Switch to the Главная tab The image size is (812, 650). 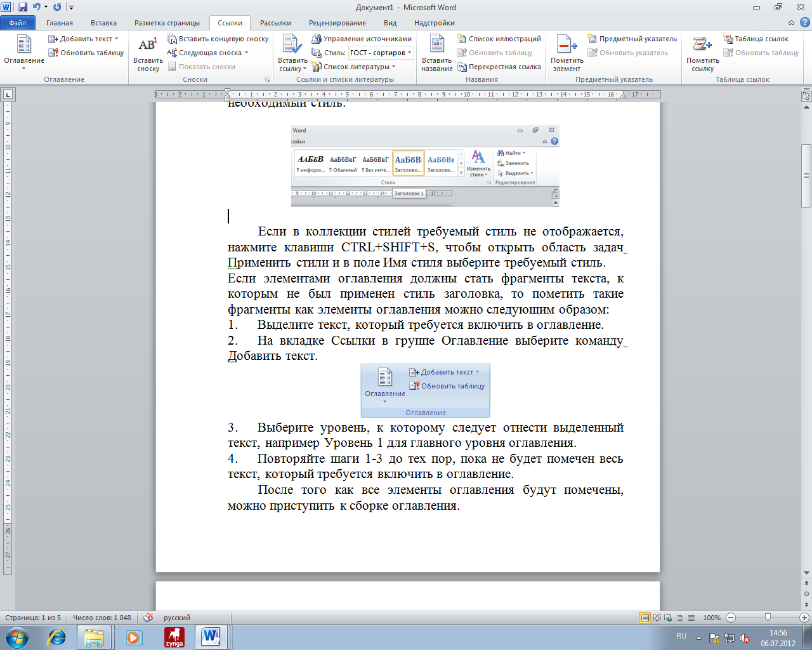click(60, 23)
